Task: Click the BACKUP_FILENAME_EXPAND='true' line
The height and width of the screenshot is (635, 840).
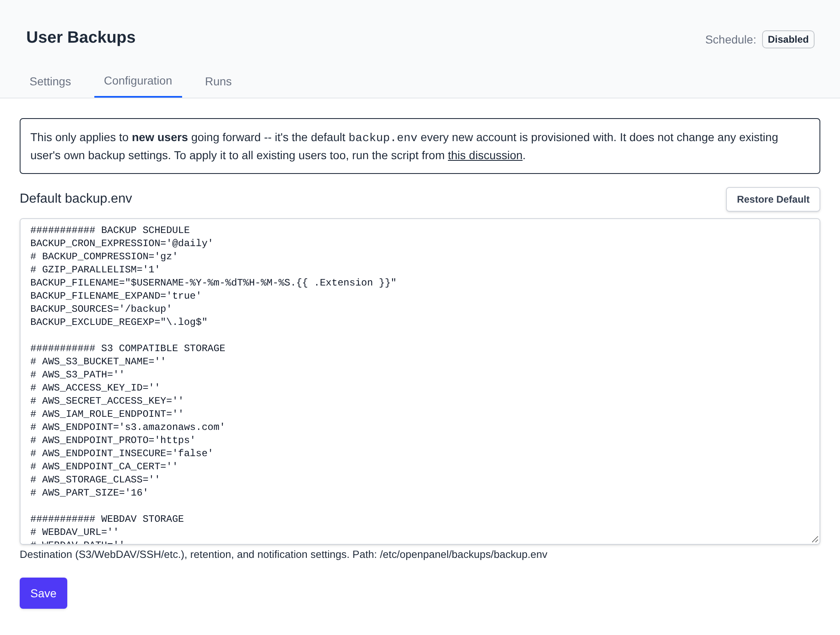Action: click(x=116, y=296)
